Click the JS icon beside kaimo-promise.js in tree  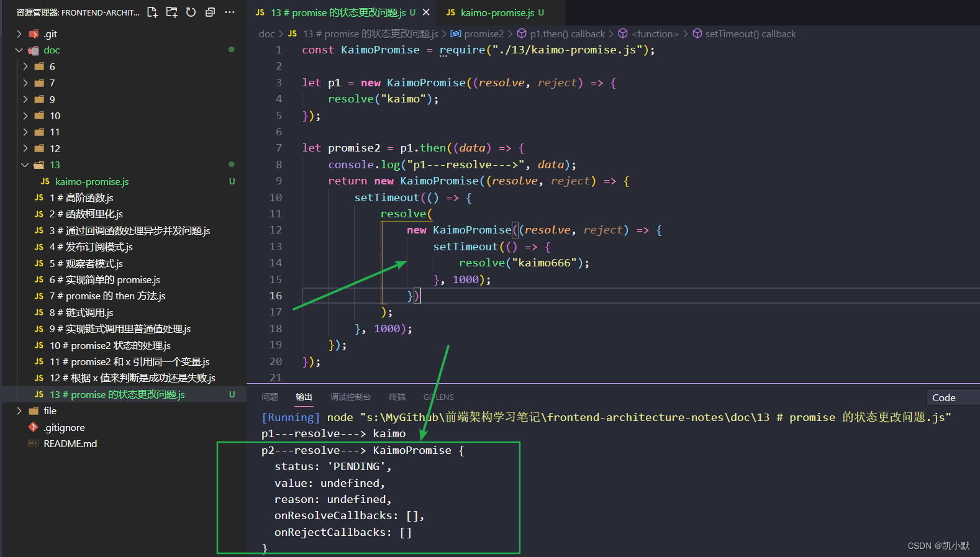[x=45, y=181]
